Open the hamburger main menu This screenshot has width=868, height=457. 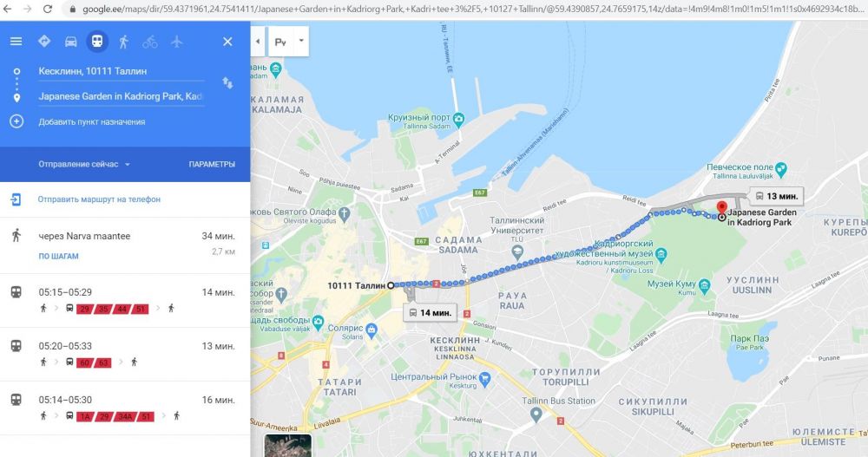pos(16,42)
